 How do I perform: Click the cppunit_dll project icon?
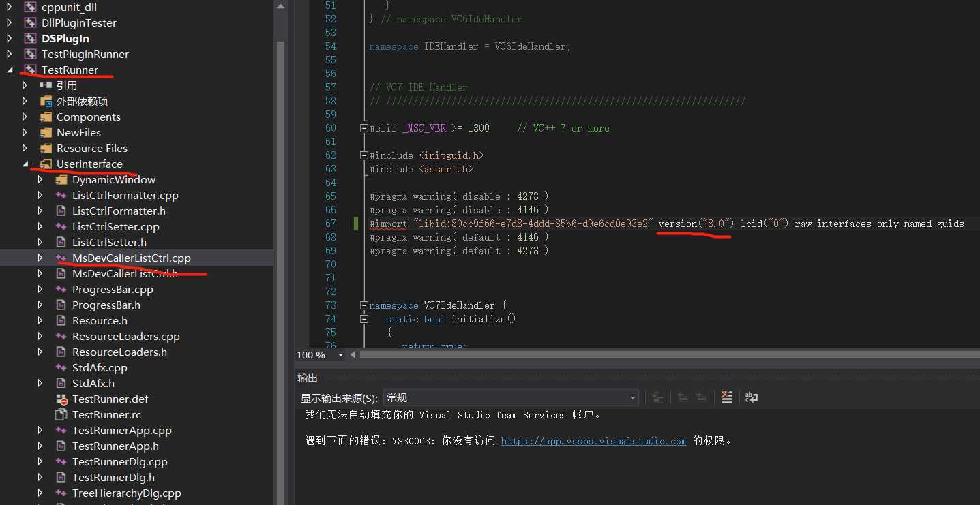[x=30, y=7]
